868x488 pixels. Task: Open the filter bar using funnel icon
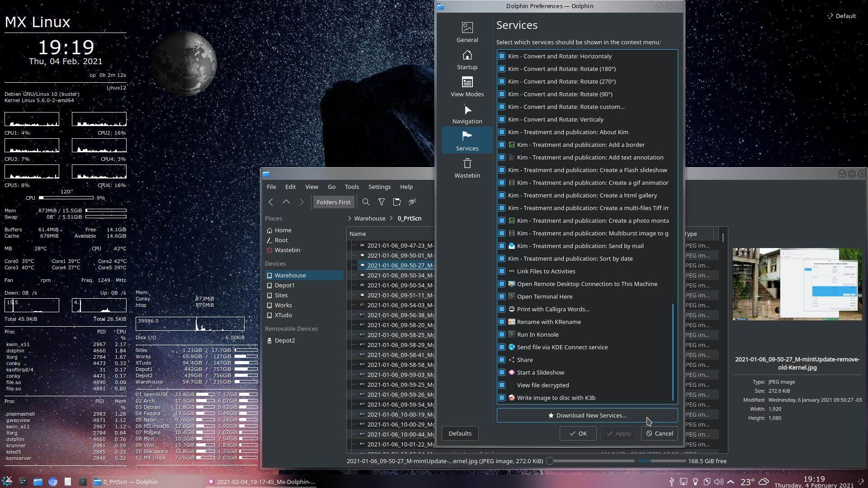click(x=382, y=202)
